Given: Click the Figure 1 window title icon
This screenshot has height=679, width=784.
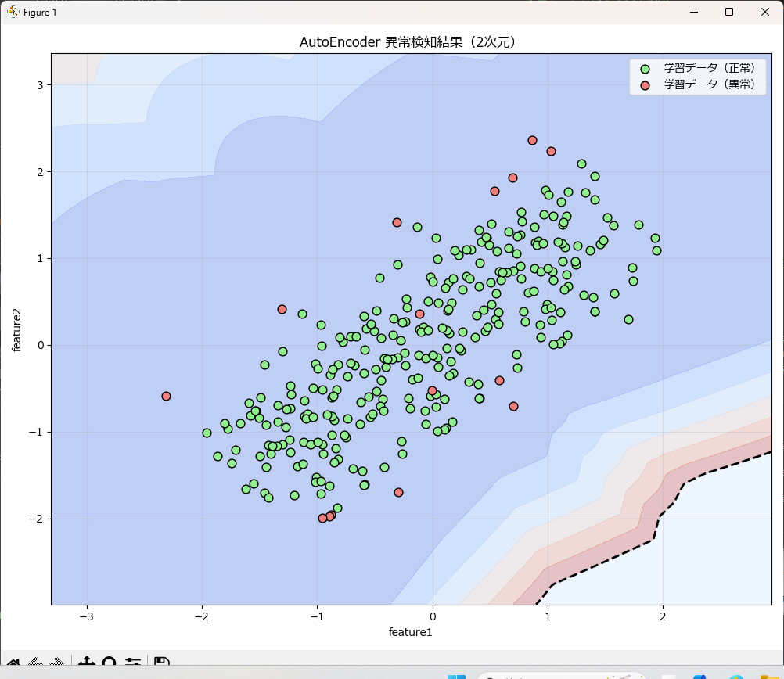Looking at the screenshot, I should point(13,13).
